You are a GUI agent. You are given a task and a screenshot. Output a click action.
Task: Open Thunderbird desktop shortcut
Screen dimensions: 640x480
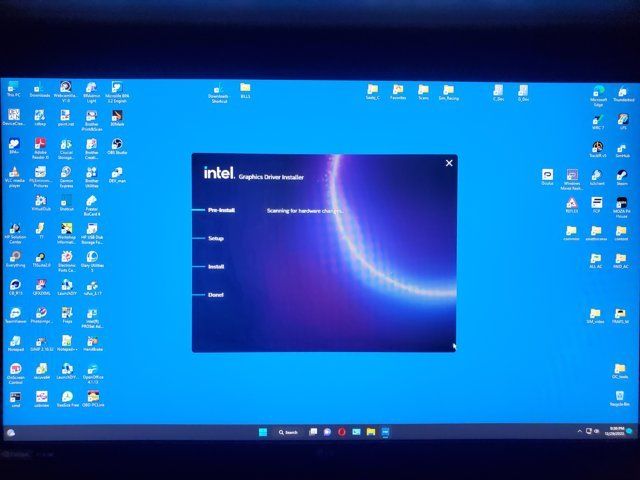pyautogui.click(x=623, y=94)
